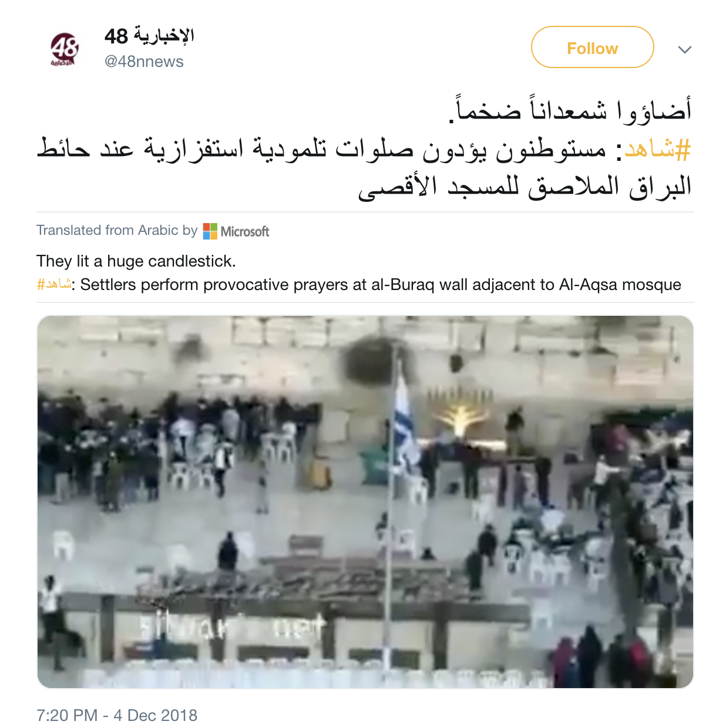Click the Arabic tweet line containing the hashtag

(364, 149)
